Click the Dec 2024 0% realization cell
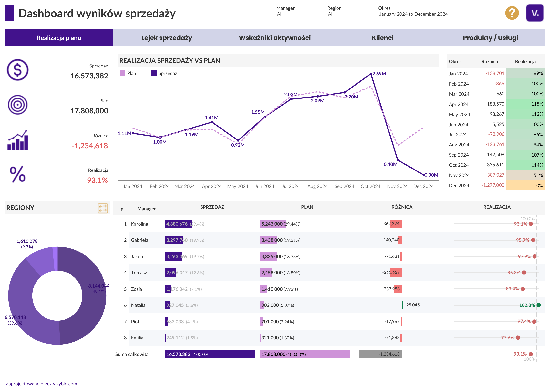The height and width of the screenshot is (392, 549). [x=525, y=185]
